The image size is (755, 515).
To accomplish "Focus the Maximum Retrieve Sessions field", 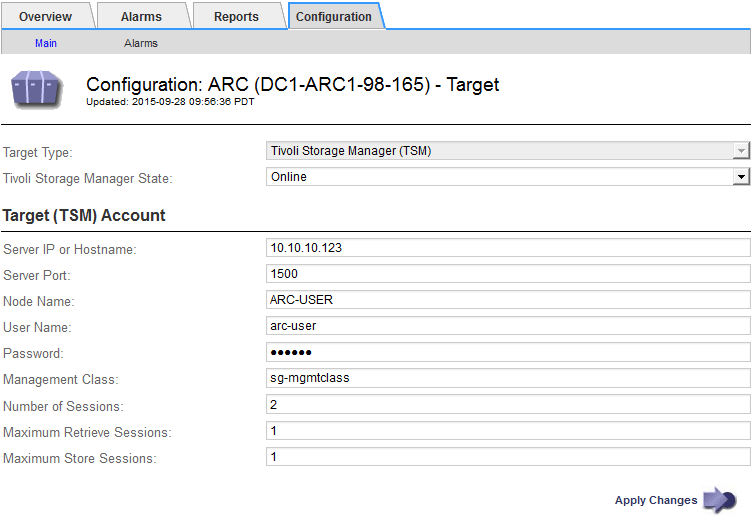I will (508, 430).
